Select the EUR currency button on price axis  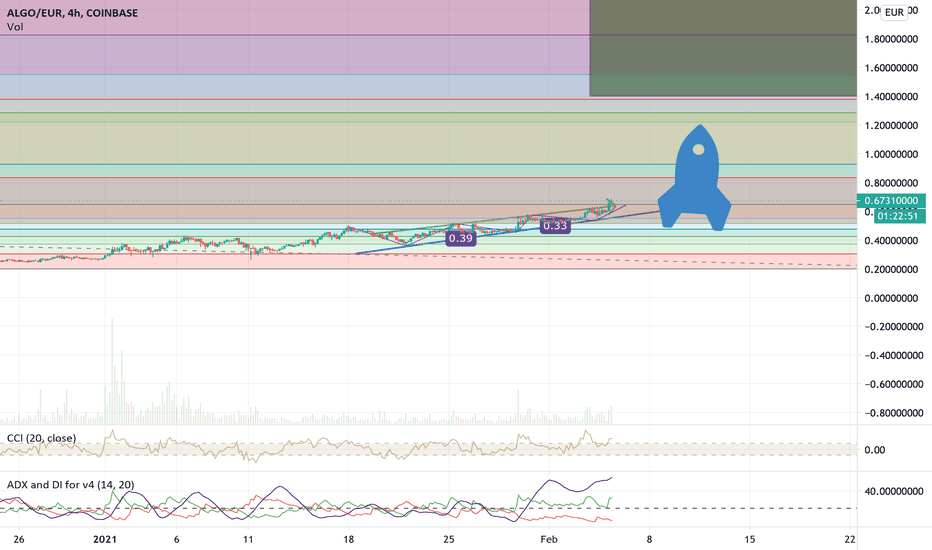[894, 12]
